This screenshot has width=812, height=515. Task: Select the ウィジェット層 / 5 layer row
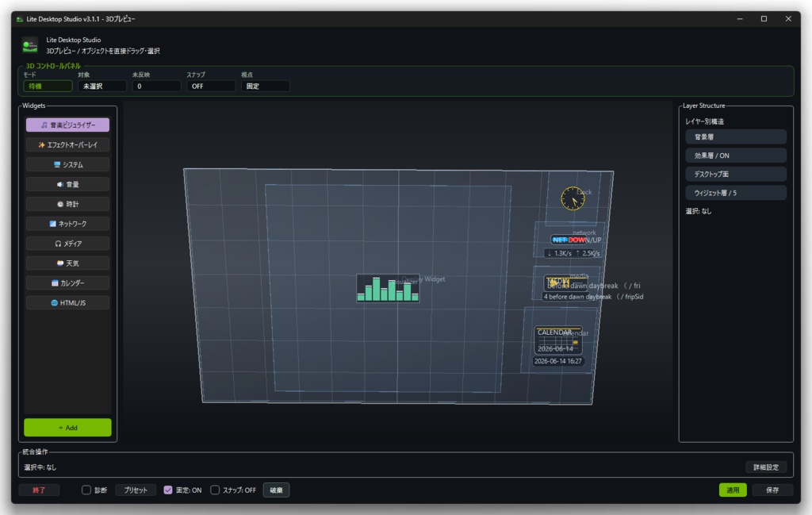736,193
